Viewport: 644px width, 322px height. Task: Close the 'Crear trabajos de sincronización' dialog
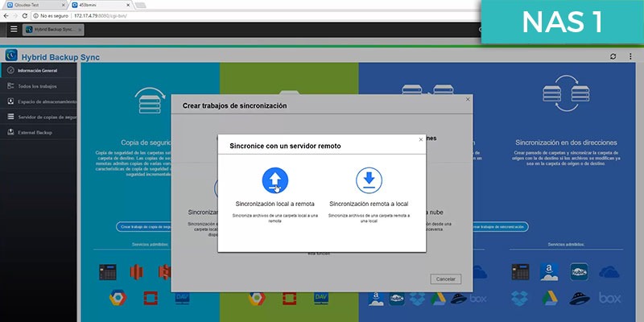click(468, 99)
